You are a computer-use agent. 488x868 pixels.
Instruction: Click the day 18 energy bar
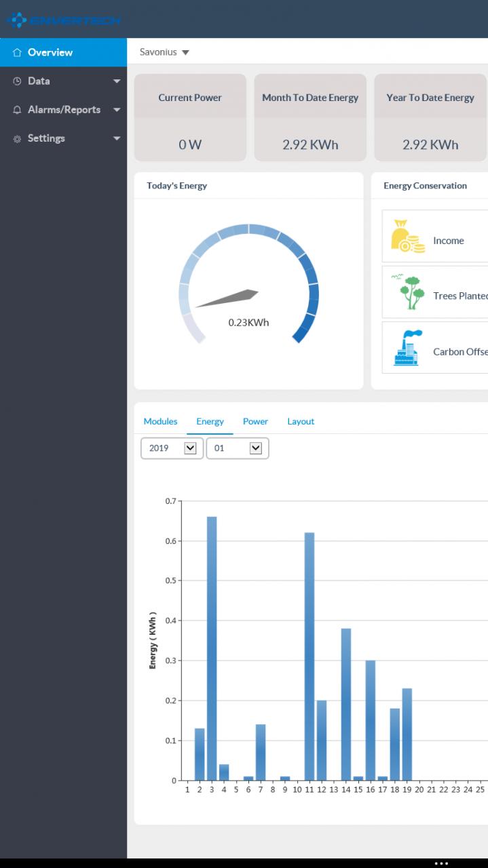tap(395, 745)
